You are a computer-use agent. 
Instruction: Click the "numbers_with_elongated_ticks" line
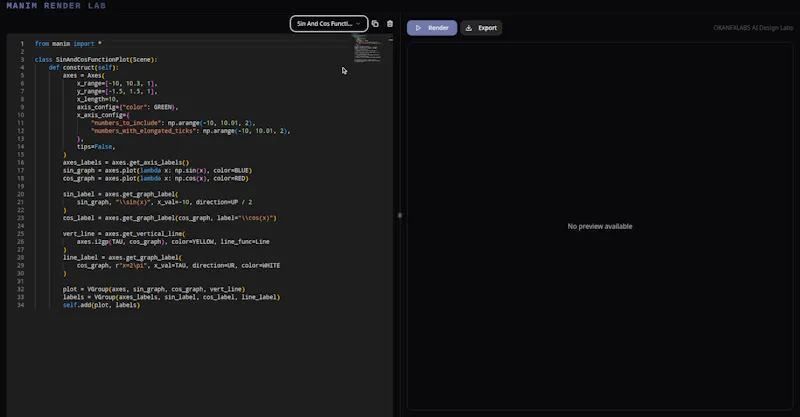click(x=190, y=131)
